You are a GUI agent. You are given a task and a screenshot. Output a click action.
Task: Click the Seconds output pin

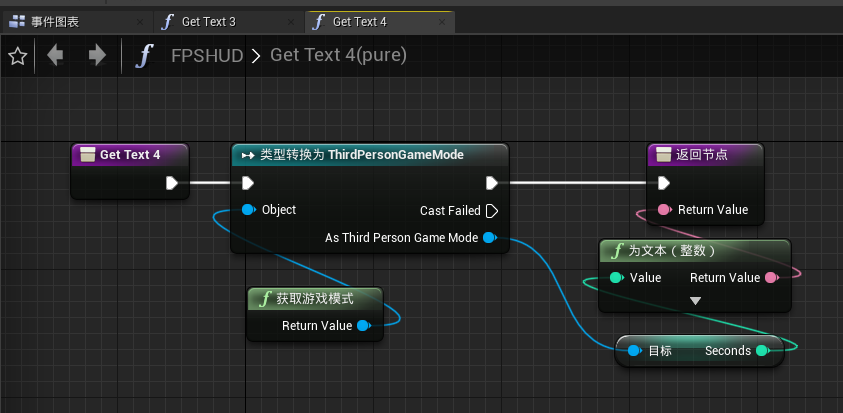pos(762,351)
